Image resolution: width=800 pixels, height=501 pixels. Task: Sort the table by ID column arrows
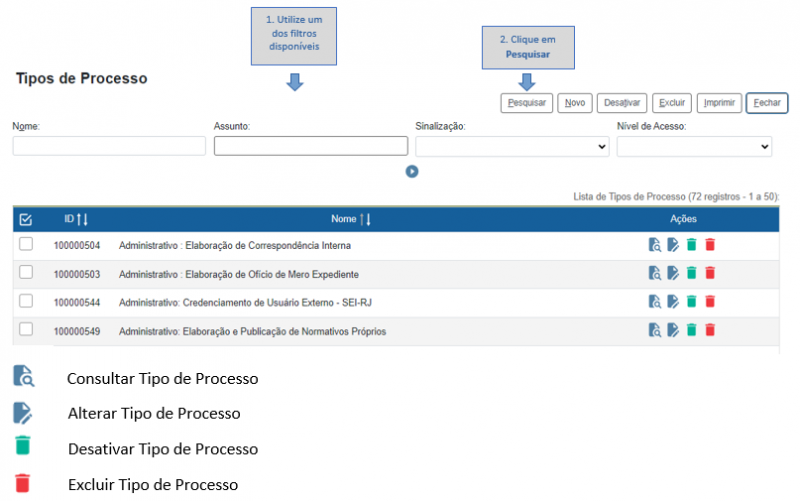tap(83, 219)
